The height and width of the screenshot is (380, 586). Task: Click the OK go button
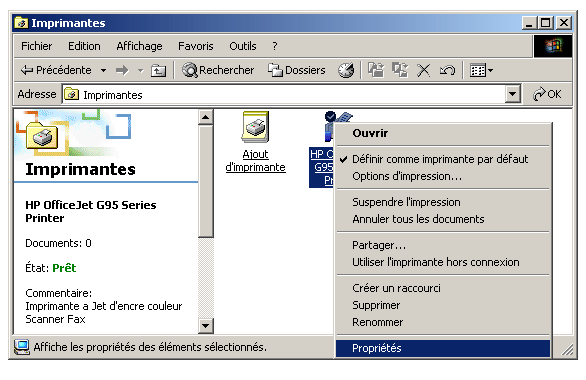tap(547, 94)
